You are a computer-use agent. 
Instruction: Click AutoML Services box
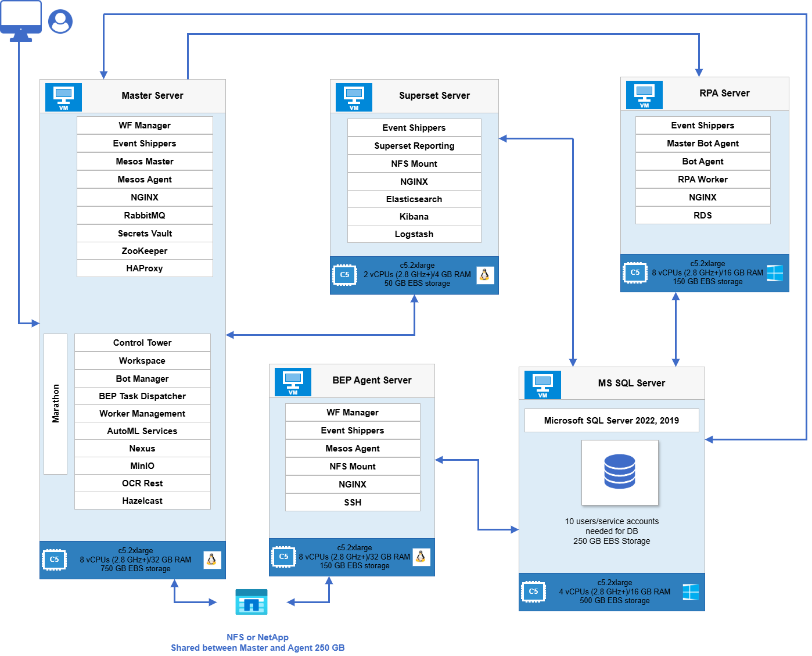[x=142, y=431]
